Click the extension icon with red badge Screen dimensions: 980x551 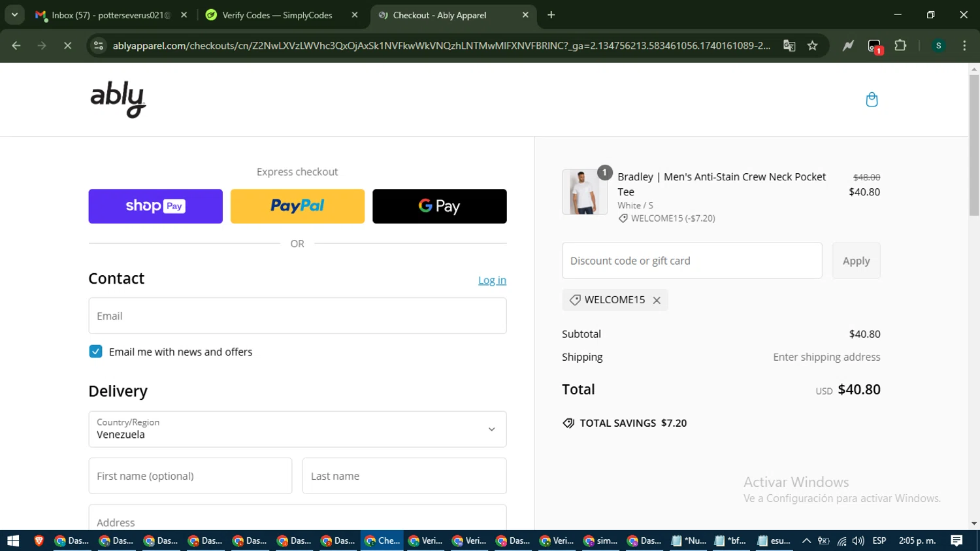[874, 46]
